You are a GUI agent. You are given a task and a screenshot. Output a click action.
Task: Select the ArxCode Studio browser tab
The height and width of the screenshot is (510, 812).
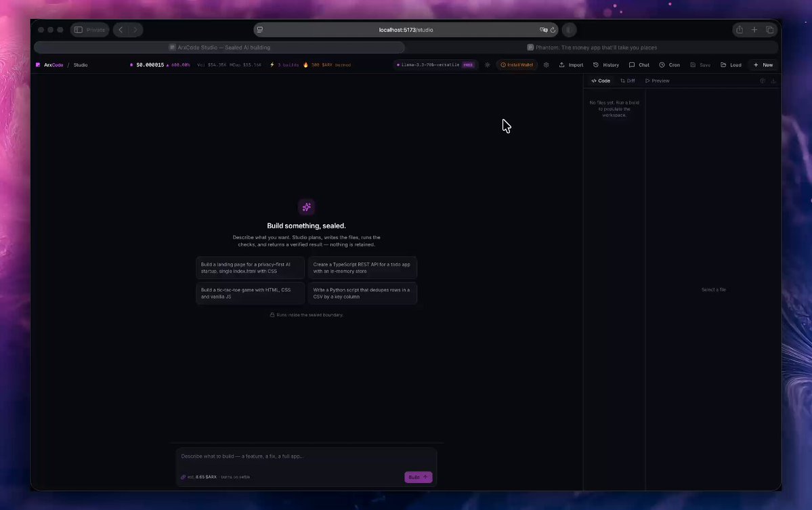tap(219, 47)
